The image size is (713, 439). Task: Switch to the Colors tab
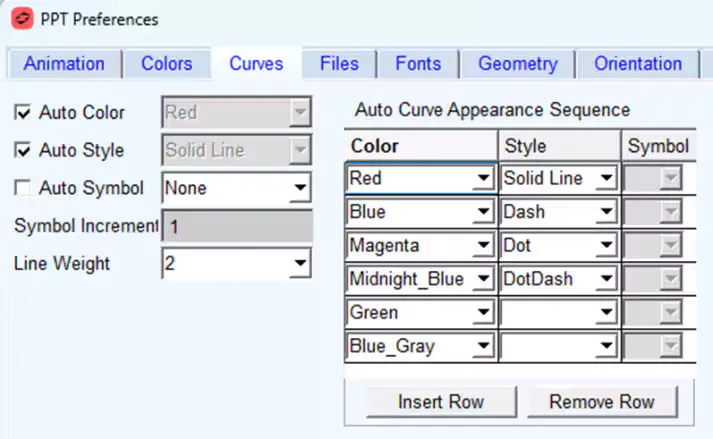point(166,64)
